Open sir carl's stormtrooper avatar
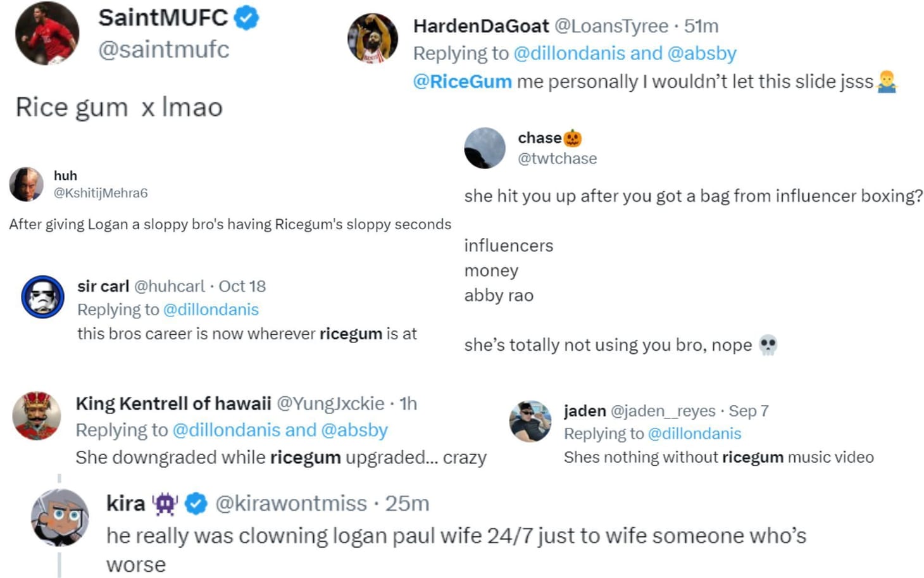The image size is (924, 578). click(x=42, y=296)
